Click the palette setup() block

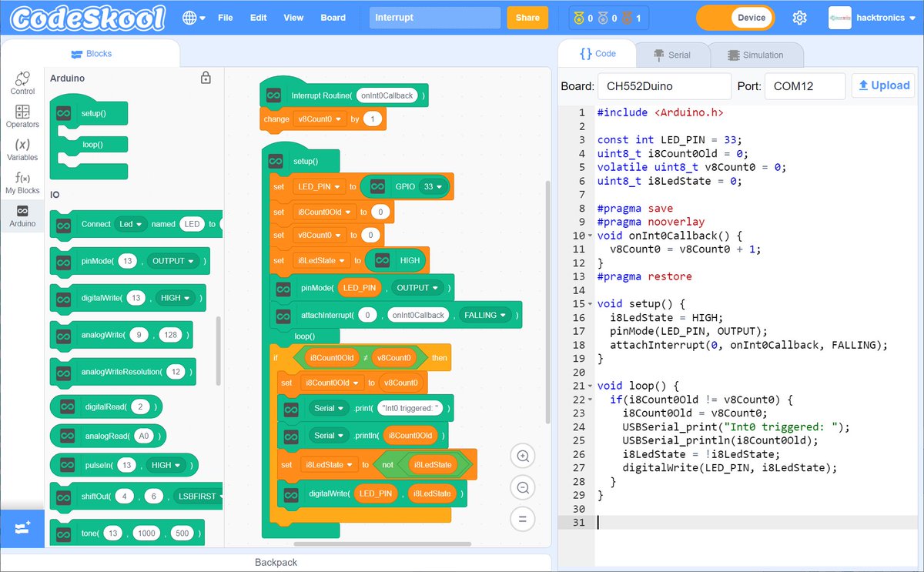coord(89,113)
